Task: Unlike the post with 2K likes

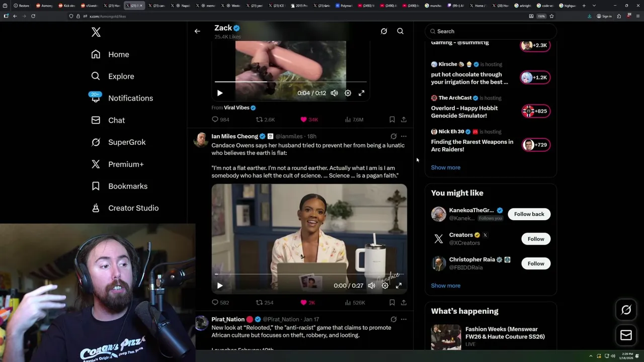Action: point(307,303)
